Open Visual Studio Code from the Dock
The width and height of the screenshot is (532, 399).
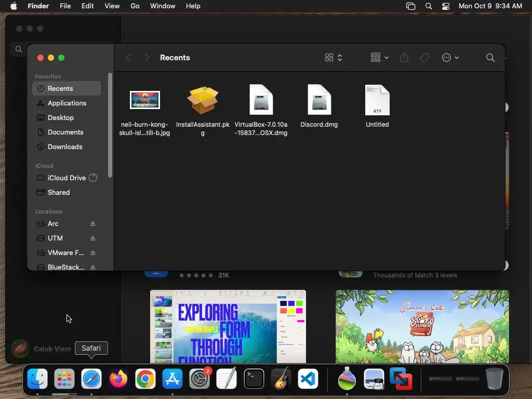[x=308, y=379]
